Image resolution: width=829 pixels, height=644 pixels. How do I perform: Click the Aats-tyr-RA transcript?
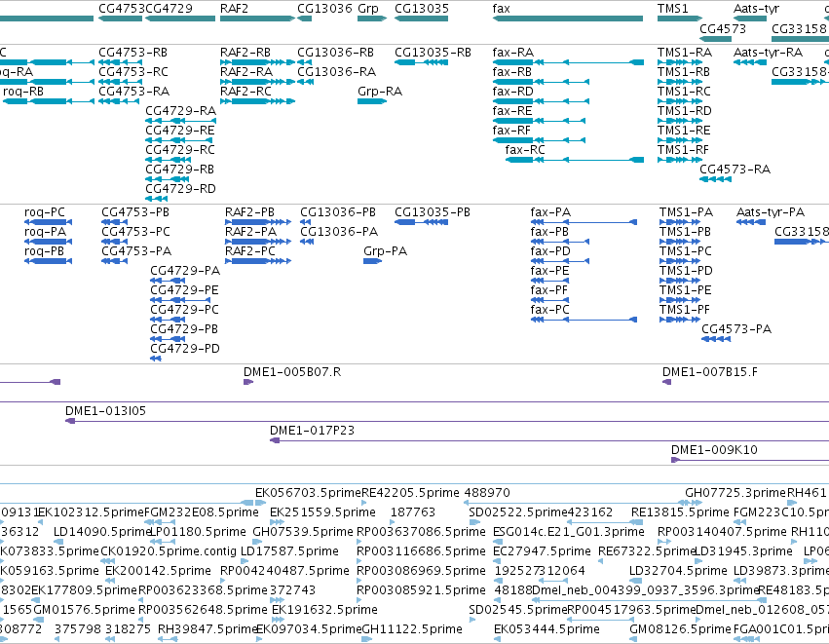(x=769, y=53)
